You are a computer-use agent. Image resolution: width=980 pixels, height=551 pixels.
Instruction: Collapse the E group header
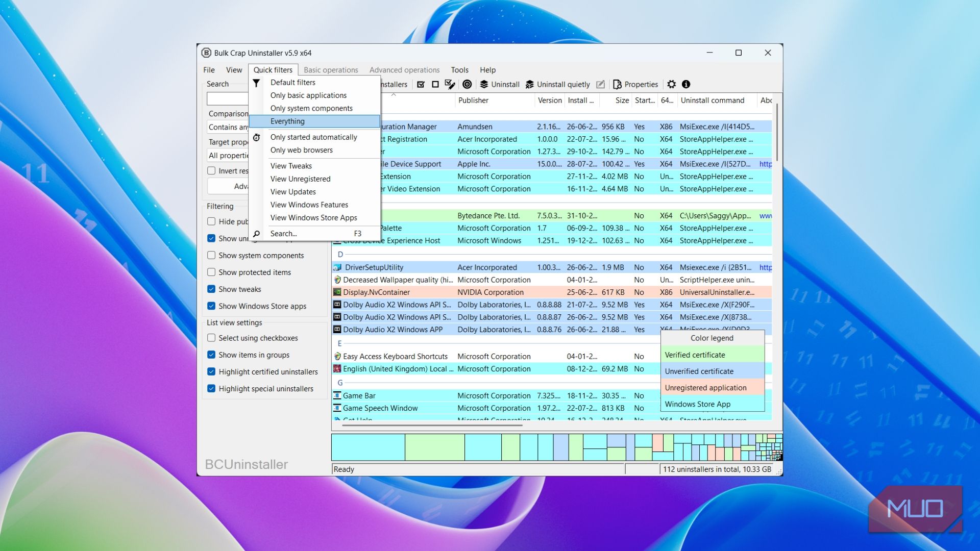tap(340, 344)
